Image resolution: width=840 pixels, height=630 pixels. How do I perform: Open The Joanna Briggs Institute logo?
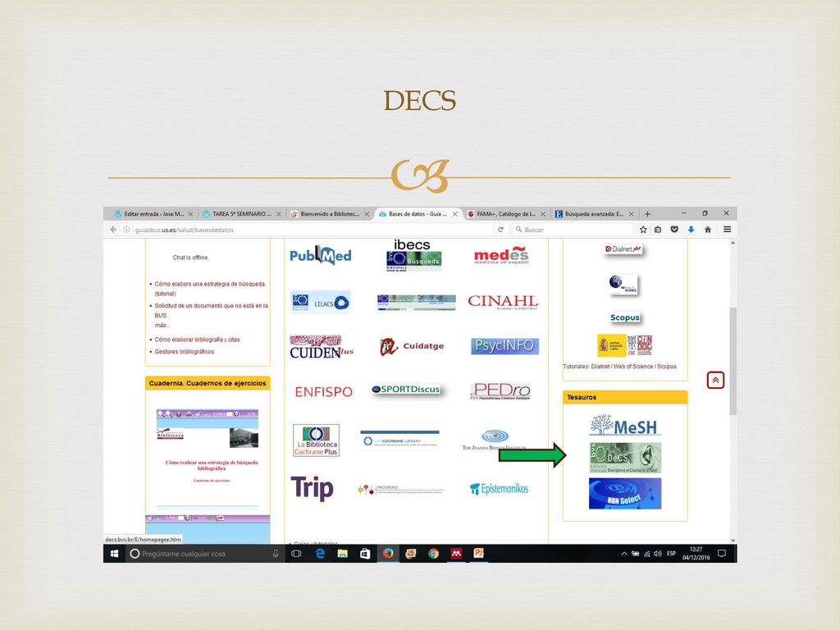pyautogui.click(x=495, y=440)
